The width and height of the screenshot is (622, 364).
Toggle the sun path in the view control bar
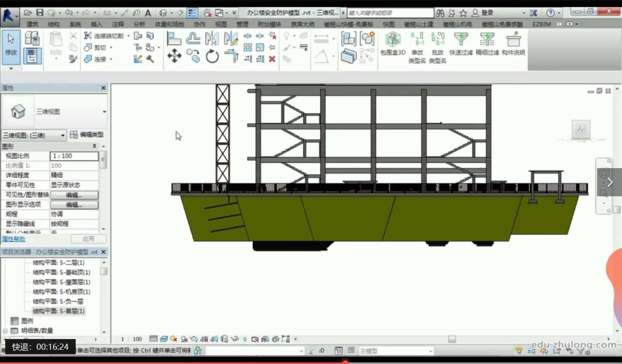click(x=172, y=339)
